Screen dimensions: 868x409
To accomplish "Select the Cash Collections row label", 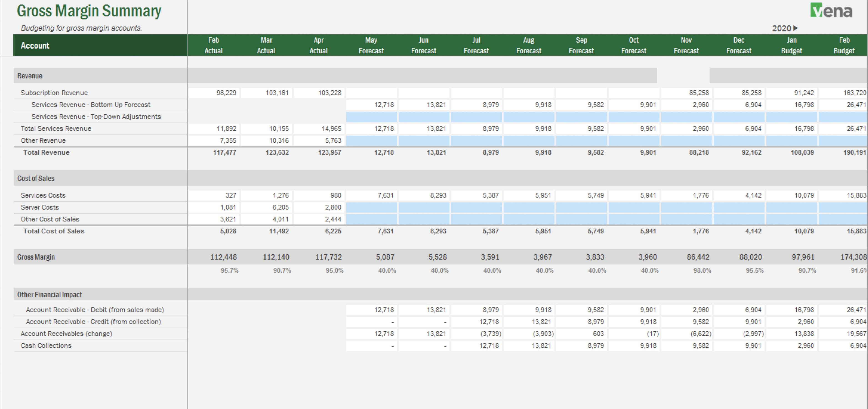I will pyautogui.click(x=46, y=345).
